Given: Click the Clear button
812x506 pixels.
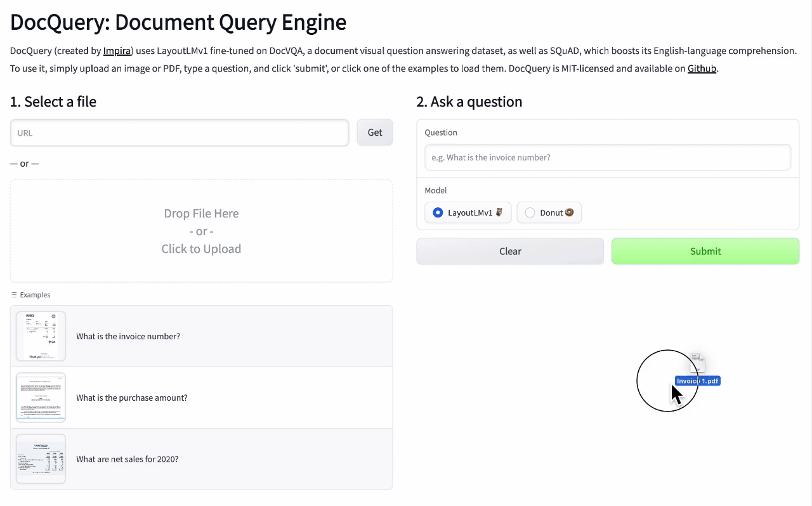Looking at the screenshot, I should coord(510,251).
